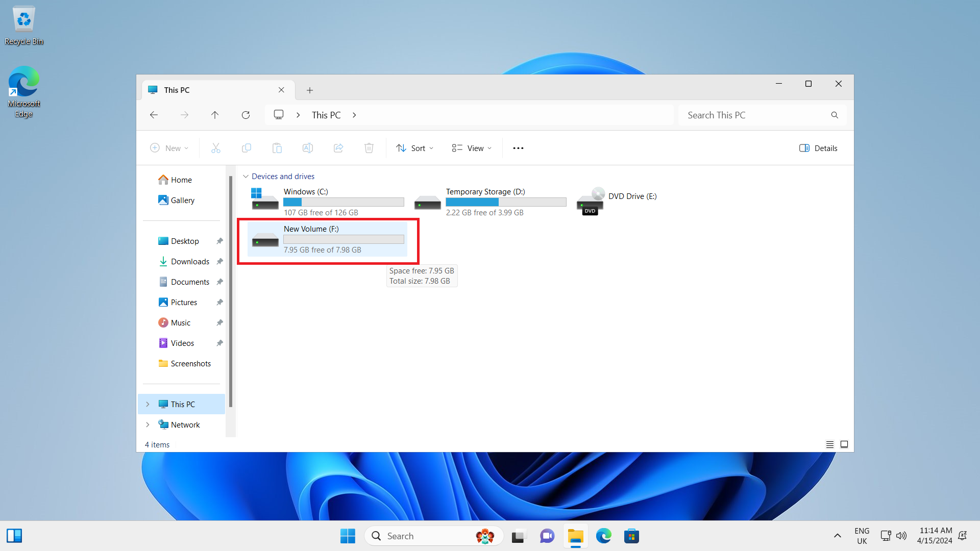Viewport: 980px width, 551px height.
Task: Click the Refresh icon in navigation bar
Action: coord(246,115)
